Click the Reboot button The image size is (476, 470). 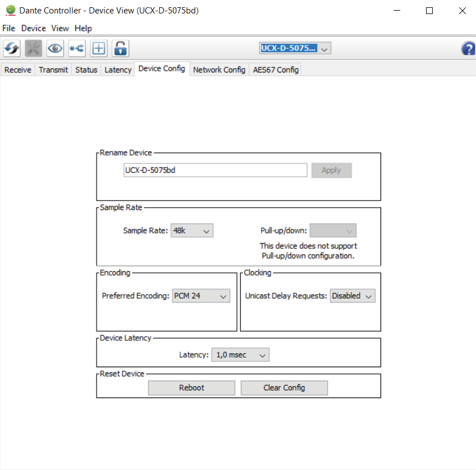(191, 387)
